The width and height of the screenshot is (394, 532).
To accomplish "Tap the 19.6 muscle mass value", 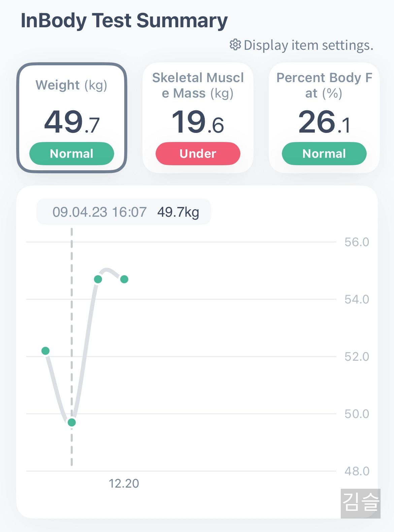I will click(x=198, y=122).
